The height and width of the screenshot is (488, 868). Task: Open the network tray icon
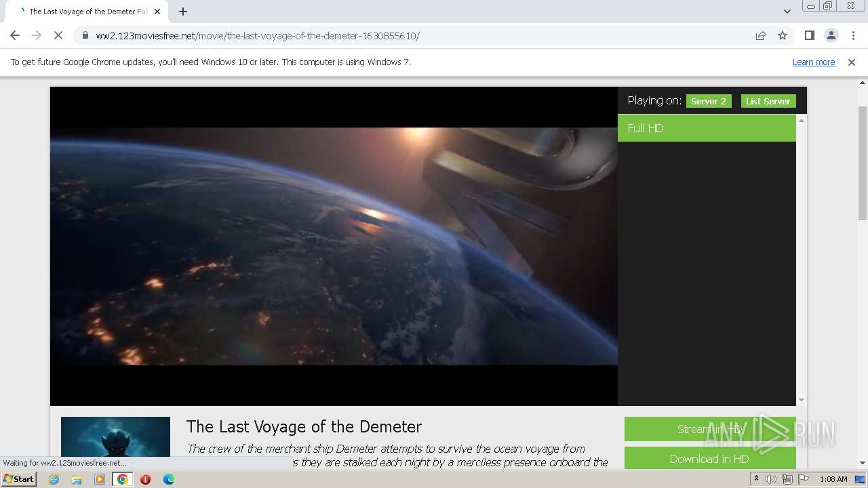tap(787, 479)
